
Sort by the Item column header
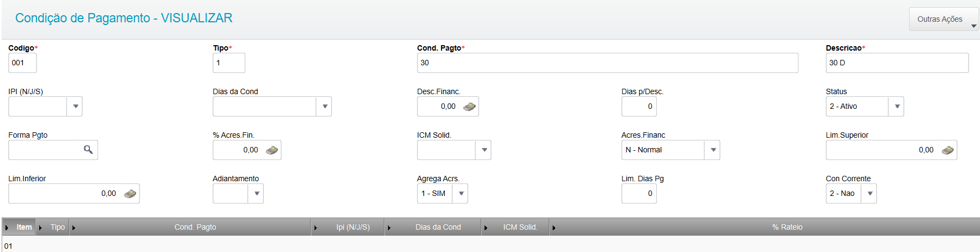click(x=24, y=228)
